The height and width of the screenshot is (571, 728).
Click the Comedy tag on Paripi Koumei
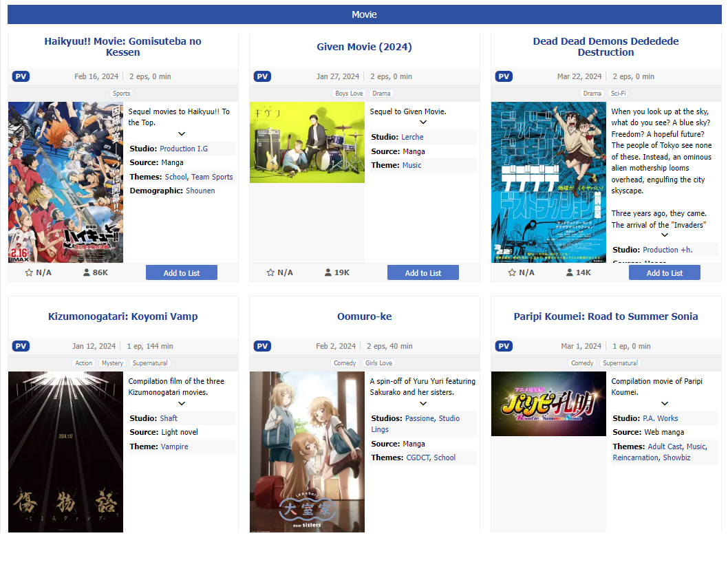[582, 363]
